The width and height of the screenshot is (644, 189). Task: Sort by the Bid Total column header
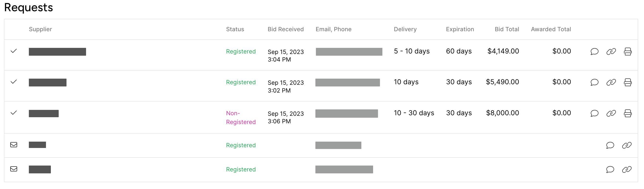(507, 29)
